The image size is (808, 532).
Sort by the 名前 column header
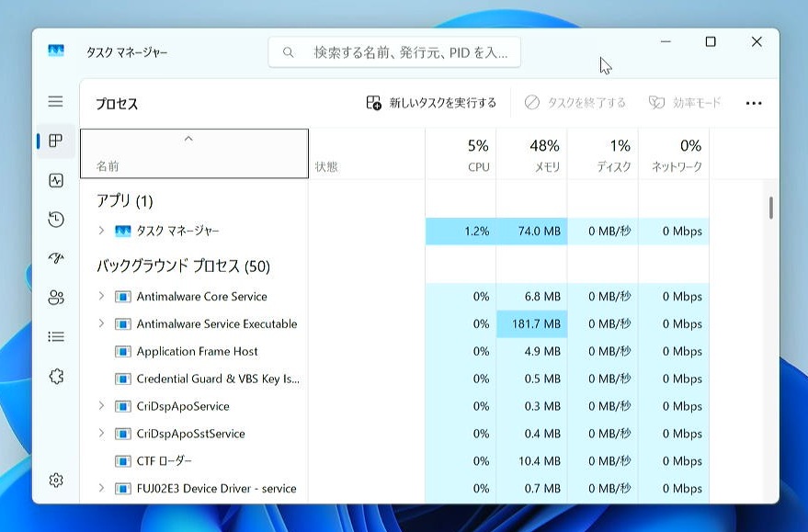[x=194, y=153]
